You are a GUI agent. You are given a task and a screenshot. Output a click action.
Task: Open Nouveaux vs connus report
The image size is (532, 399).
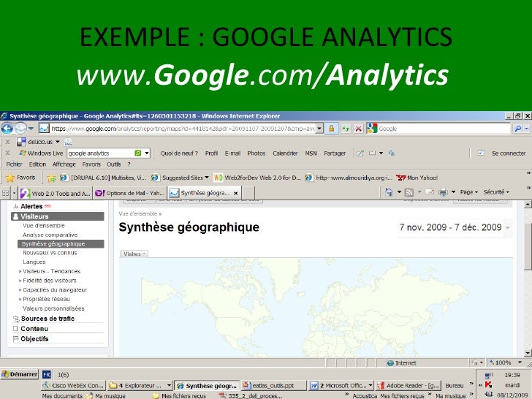coord(50,253)
